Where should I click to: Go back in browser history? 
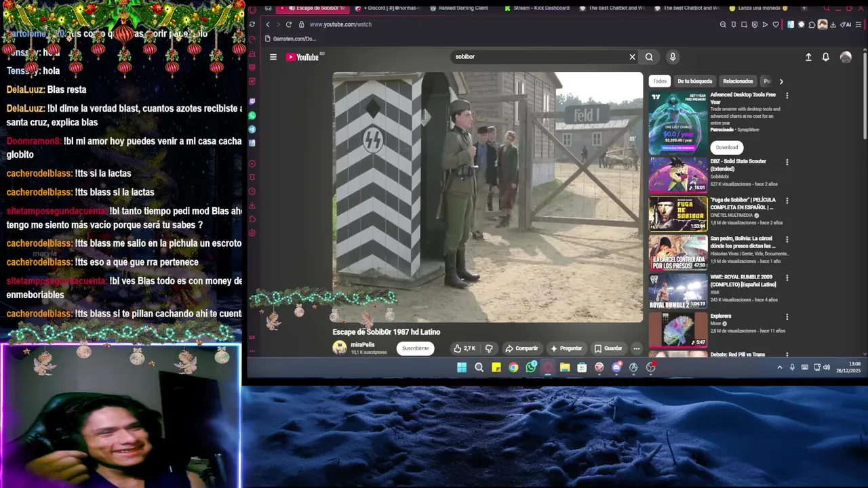pos(268,24)
